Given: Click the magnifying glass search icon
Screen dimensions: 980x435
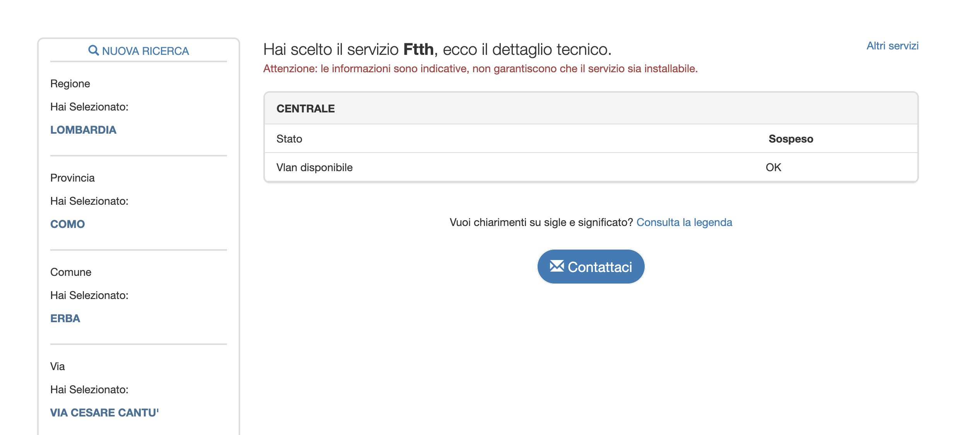Looking at the screenshot, I should [93, 50].
